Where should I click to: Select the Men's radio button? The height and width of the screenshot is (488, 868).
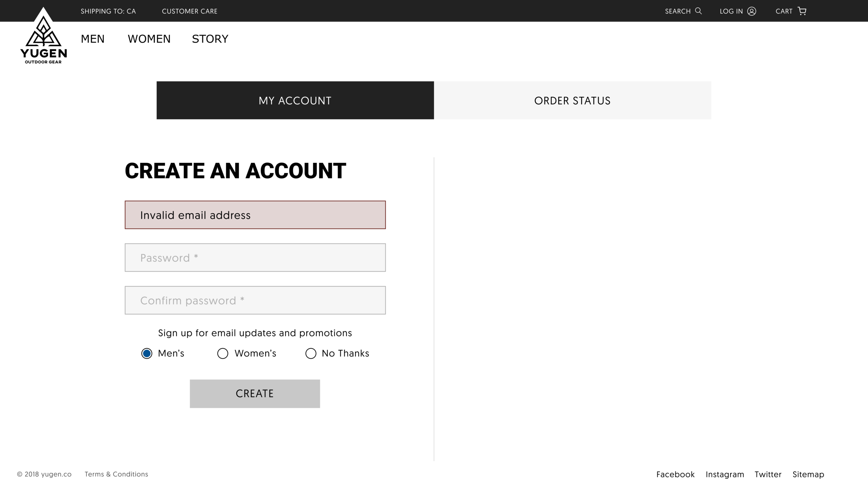pyautogui.click(x=147, y=353)
